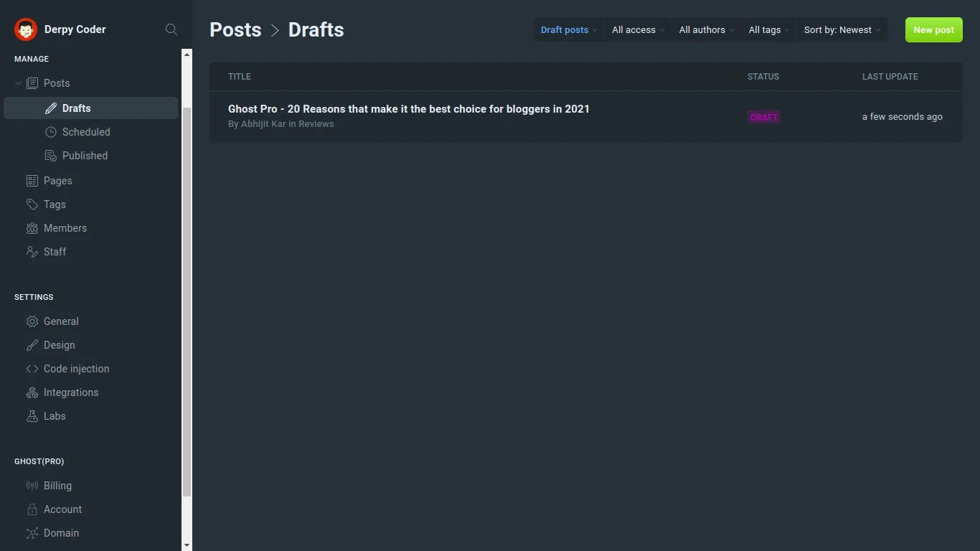Click the 'By Abhijit Kar in Reviews' byline
The image size is (980, 551).
coord(281,124)
